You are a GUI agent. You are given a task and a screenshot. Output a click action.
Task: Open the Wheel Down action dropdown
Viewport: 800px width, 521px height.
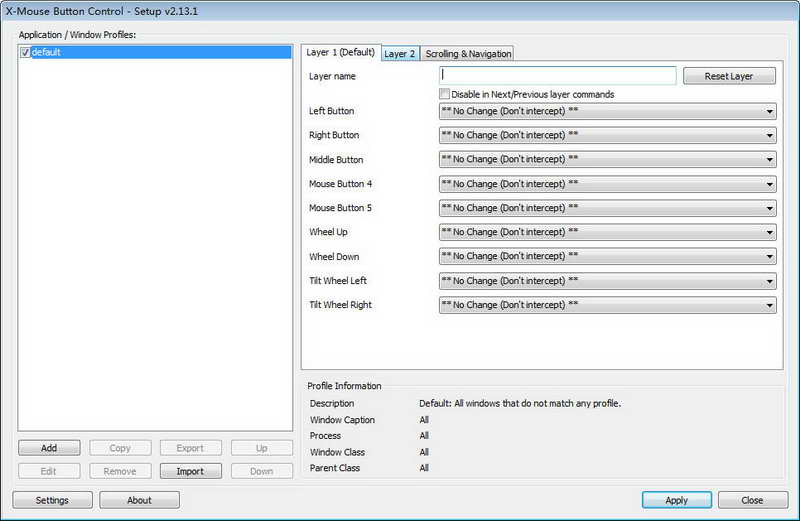[x=608, y=256]
